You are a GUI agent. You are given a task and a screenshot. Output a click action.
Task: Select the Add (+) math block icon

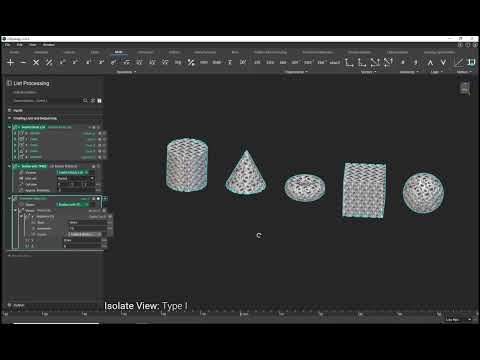[x=10, y=62]
